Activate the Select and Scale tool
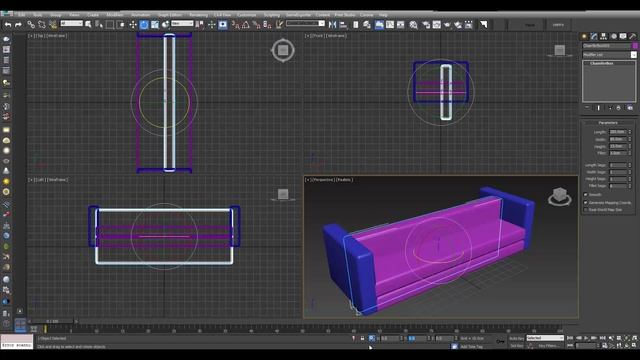Screen dimensions: 640x360 (155, 25)
